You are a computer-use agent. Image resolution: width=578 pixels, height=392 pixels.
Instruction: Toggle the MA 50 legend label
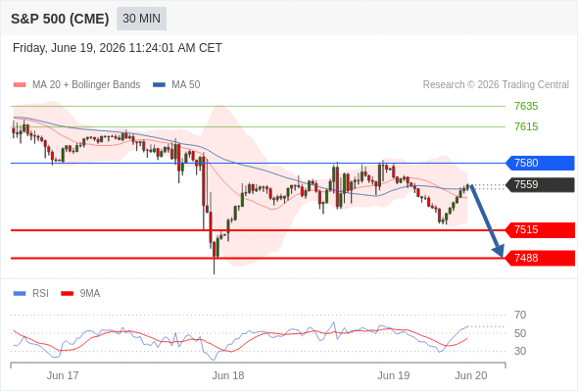[186, 85]
